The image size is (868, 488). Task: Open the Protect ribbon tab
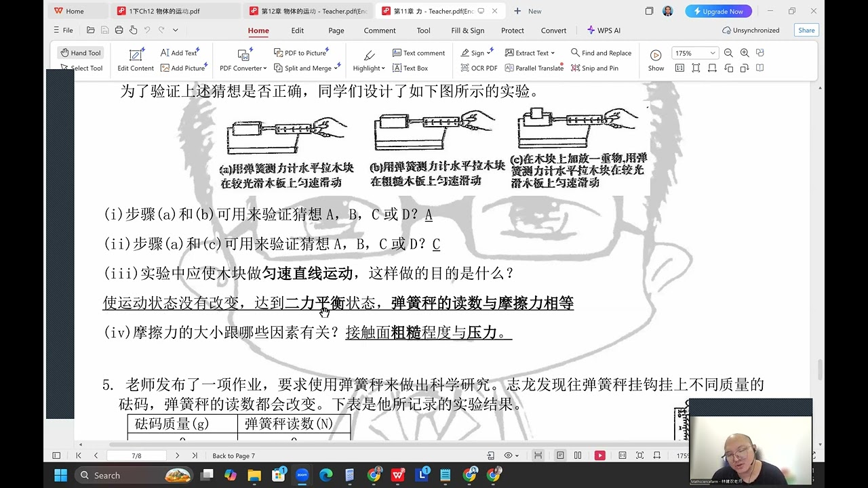(x=513, y=30)
